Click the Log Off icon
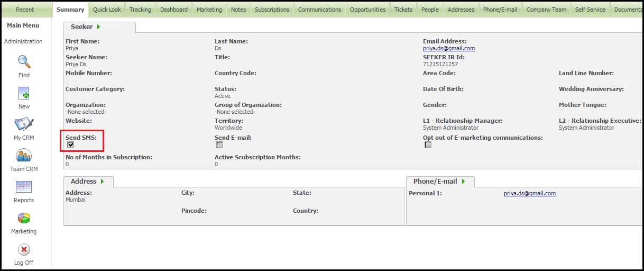The image size is (644, 271). click(x=24, y=250)
